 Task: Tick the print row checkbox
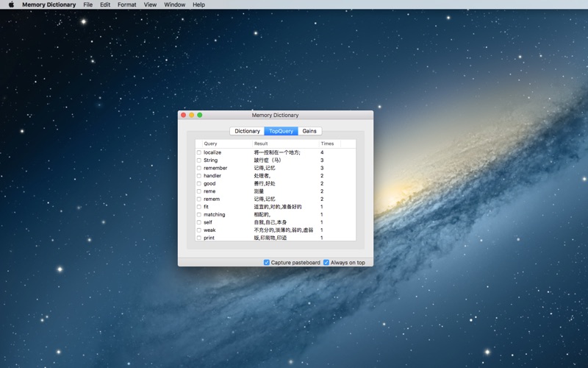tap(198, 238)
